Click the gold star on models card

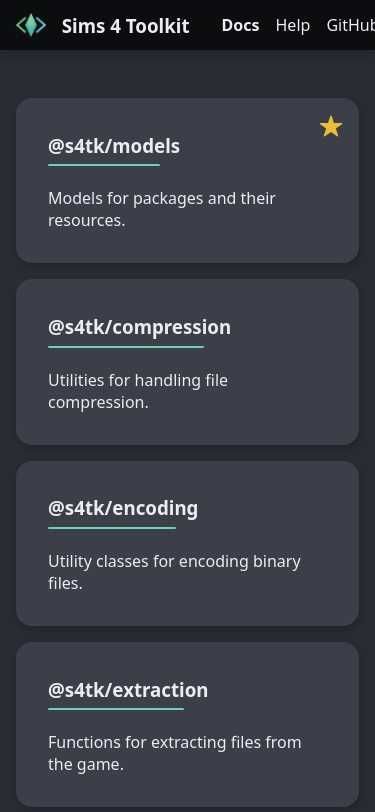331,126
